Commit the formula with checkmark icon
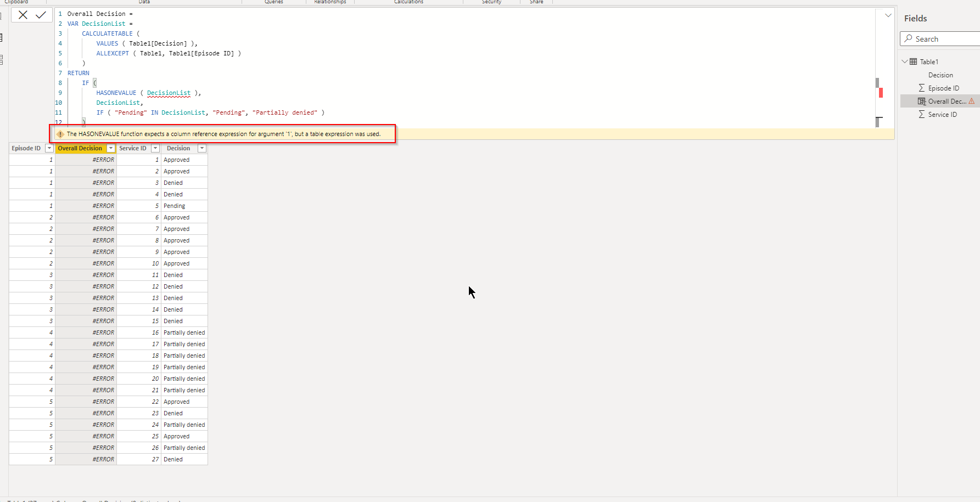Screen dimensions: 980x502 [x=41, y=15]
